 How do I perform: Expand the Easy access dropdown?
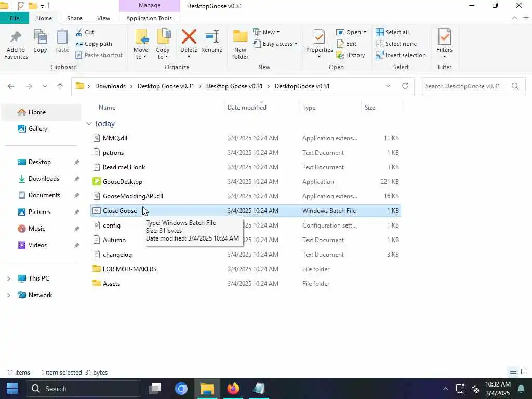[x=275, y=44]
